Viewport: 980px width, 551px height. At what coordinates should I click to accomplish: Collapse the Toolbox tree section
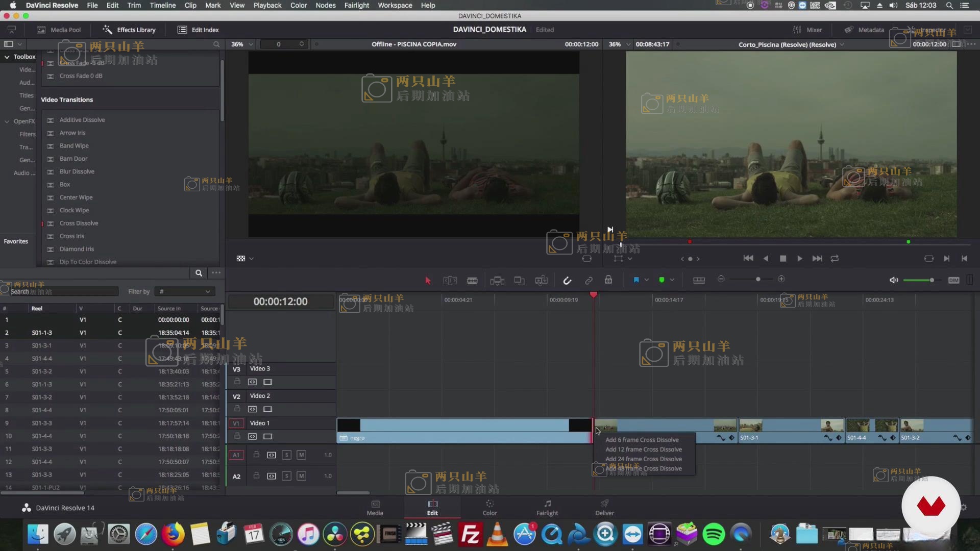7,57
